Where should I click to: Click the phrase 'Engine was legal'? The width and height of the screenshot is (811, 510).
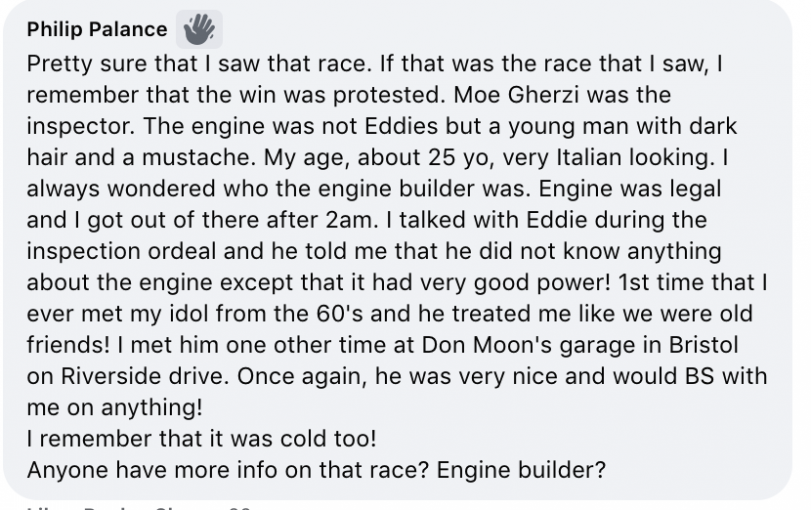coord(629,189)
